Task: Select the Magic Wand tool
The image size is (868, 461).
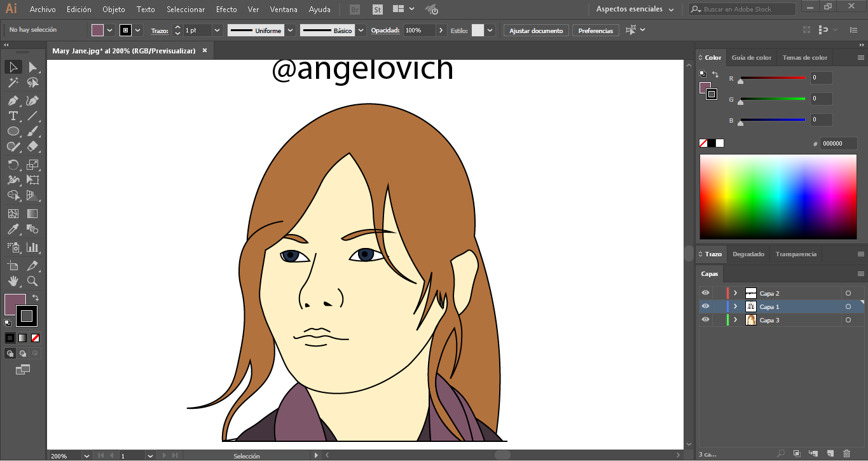Action: [x=13, y=83]
